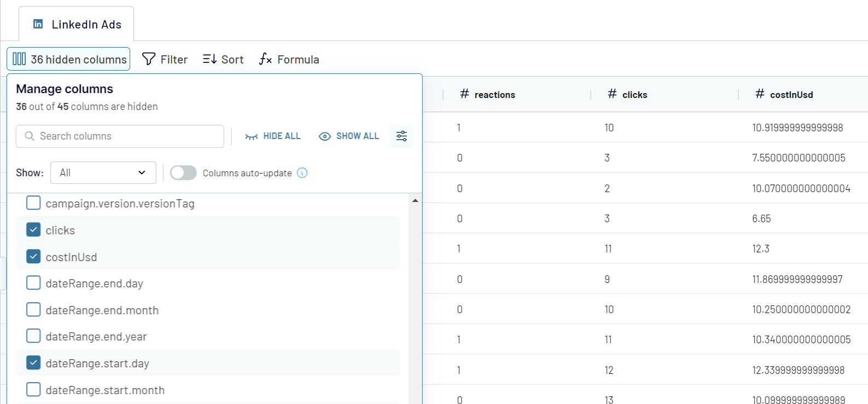Click the Sort arrow icon
Image resolution: width=868 pixels, height=404 pixels.
(x=209, y=59)
